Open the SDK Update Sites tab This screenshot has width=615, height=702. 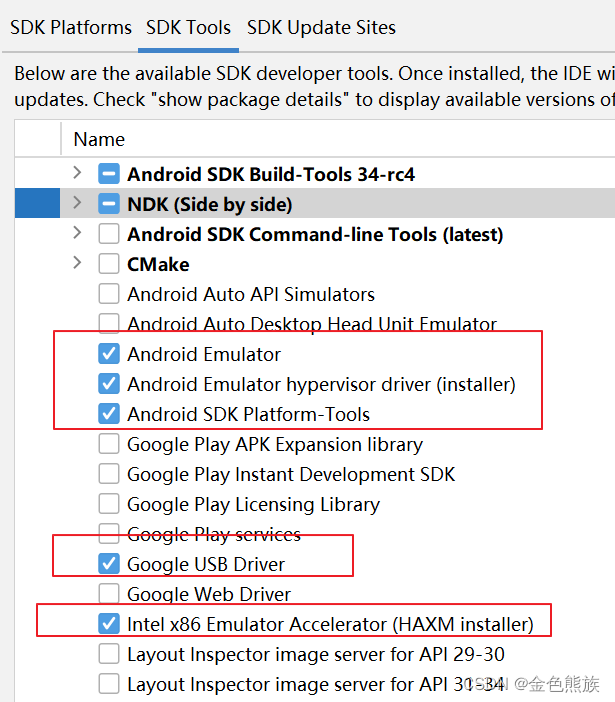(321, 28)
